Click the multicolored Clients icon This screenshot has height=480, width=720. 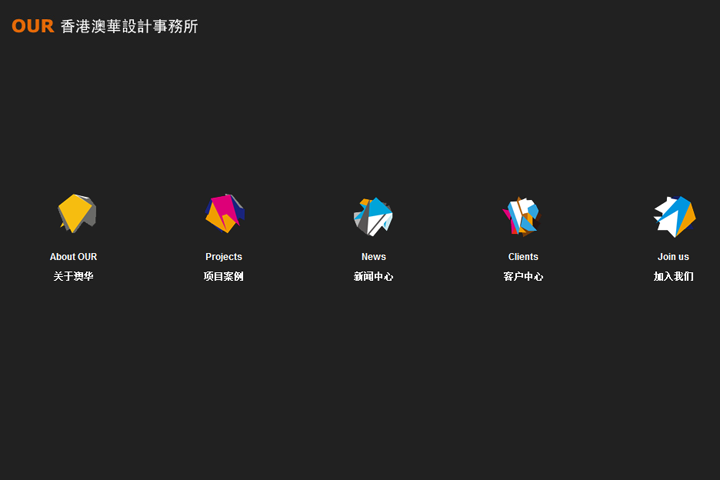[x=521, y=215]
